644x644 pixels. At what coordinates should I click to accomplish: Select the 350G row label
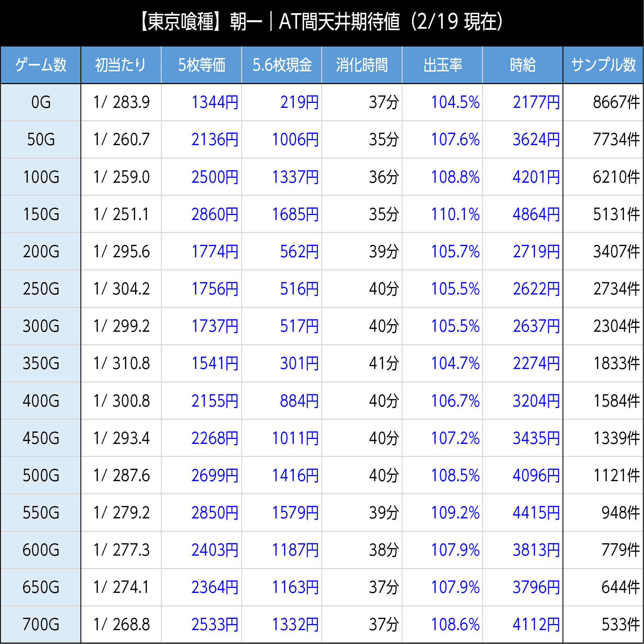click(x=41, y=363)
